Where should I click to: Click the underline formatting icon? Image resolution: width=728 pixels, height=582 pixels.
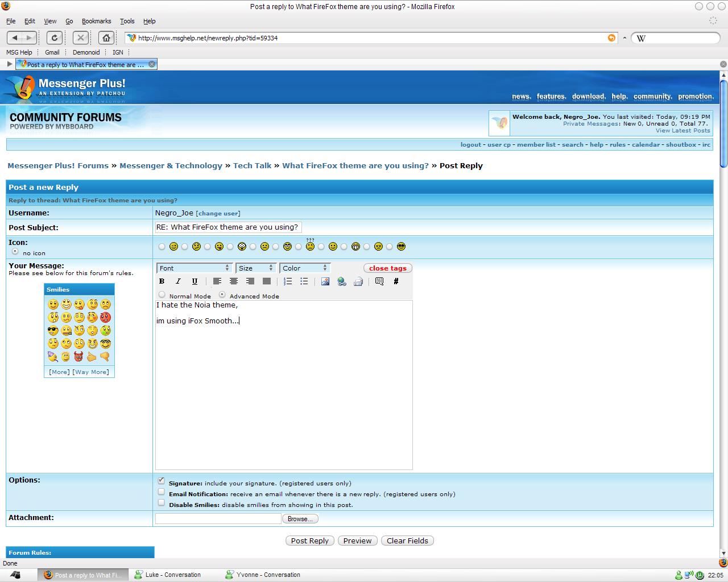(195, 281)
